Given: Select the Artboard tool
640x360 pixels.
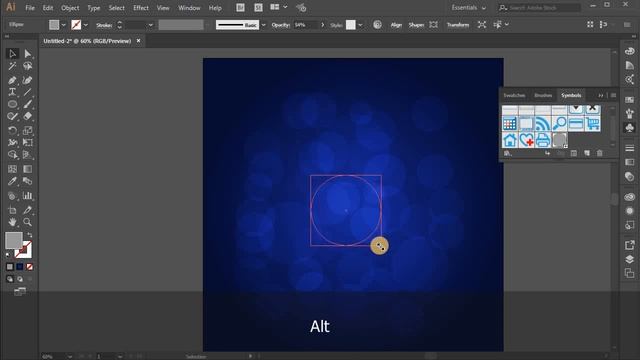Looking at the screenshot, I should click(x=12, y=210).
